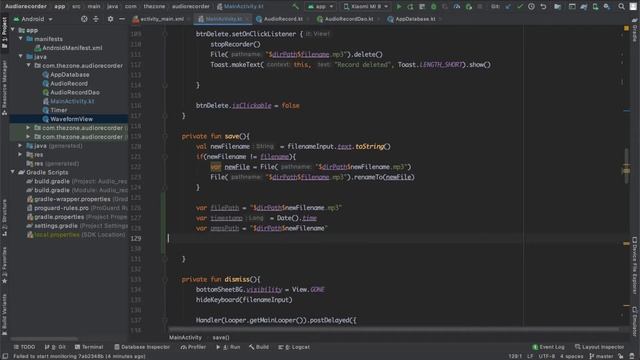Switch to the activity_main.xml tab

click(x=161, y=19)
